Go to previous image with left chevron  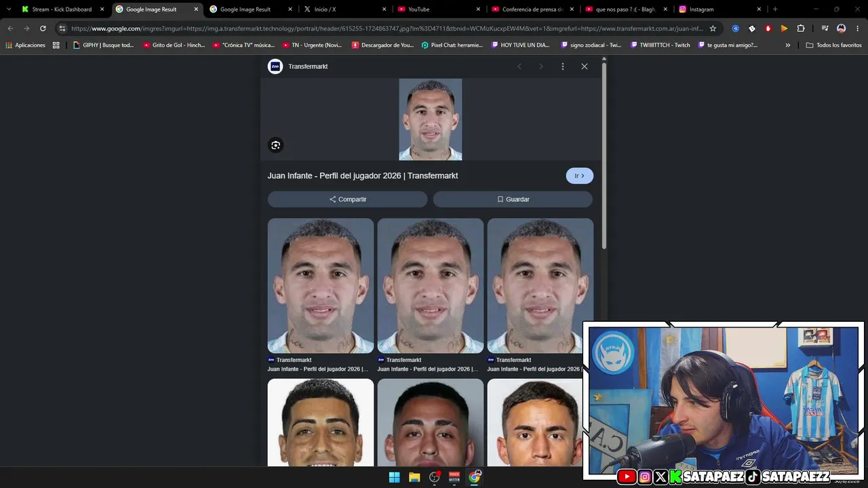pos(519,66)
